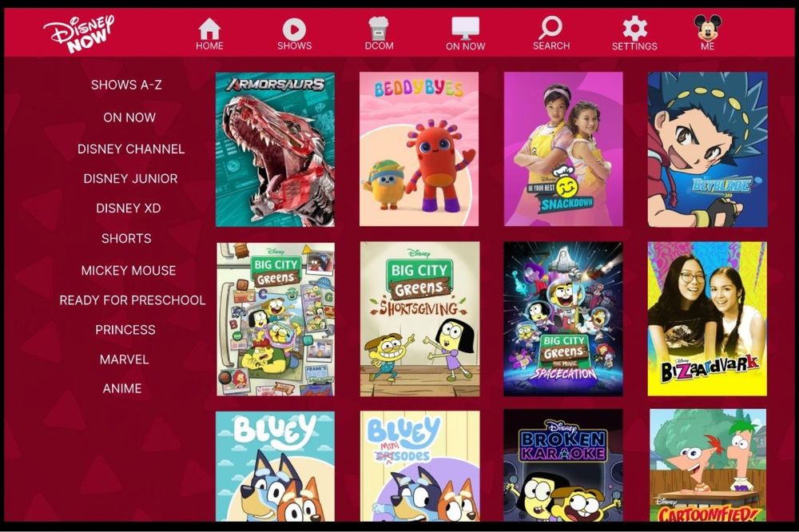Open Settings gear icon
Screen dimensions: 799x532
[634, 28]
